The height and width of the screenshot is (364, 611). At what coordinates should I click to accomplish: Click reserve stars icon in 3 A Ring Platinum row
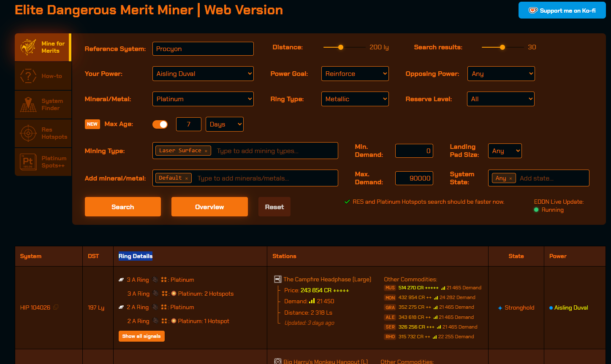165,280
